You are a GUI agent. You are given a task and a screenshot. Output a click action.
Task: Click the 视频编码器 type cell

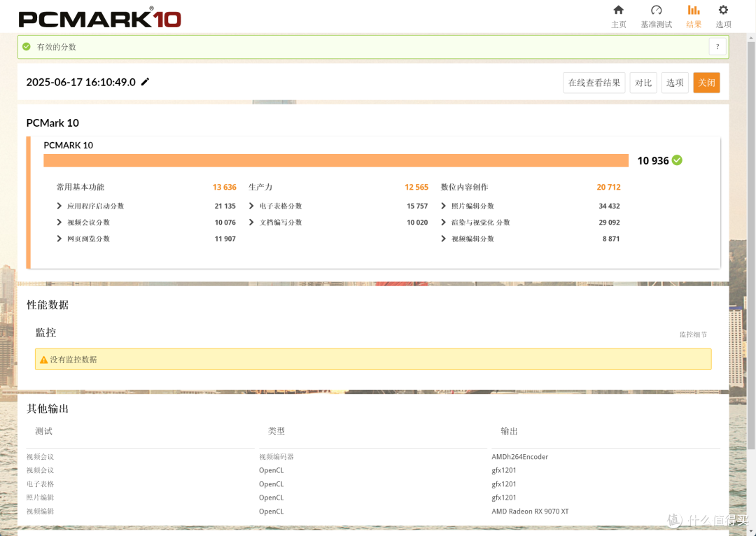coord(276,457)
